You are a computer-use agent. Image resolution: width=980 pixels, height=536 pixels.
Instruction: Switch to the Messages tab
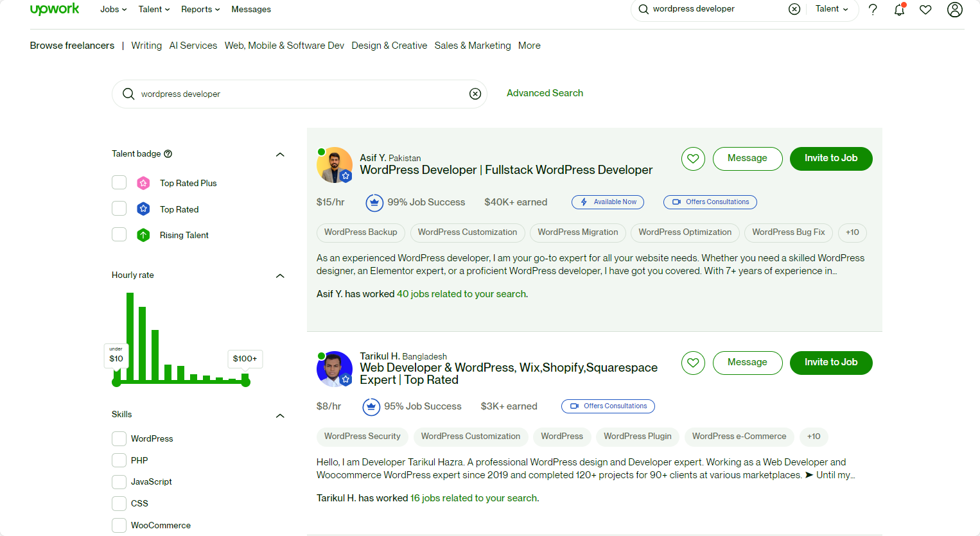click(x=250, y=9)
